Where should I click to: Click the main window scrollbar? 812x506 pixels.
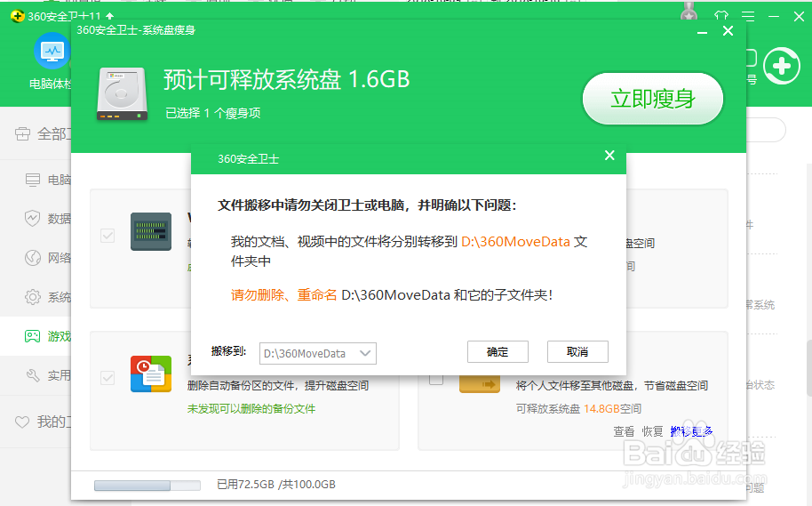(x=808, y=367)
